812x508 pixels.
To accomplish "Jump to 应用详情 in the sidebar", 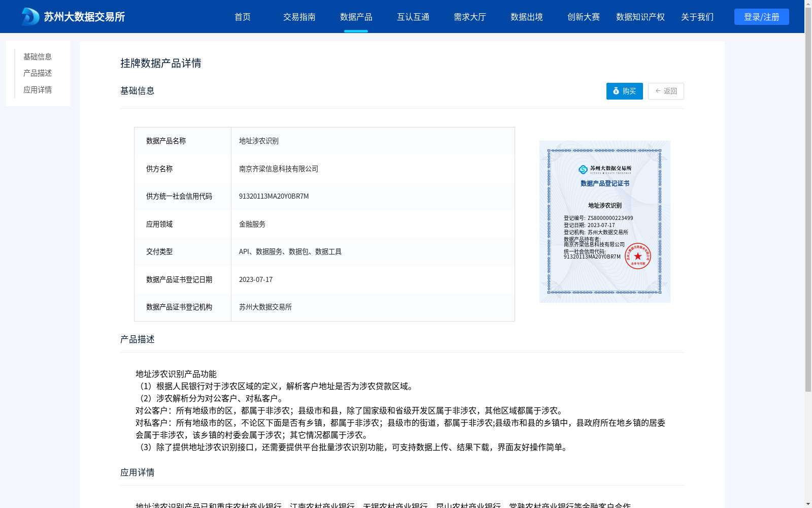I will point(38,90).
